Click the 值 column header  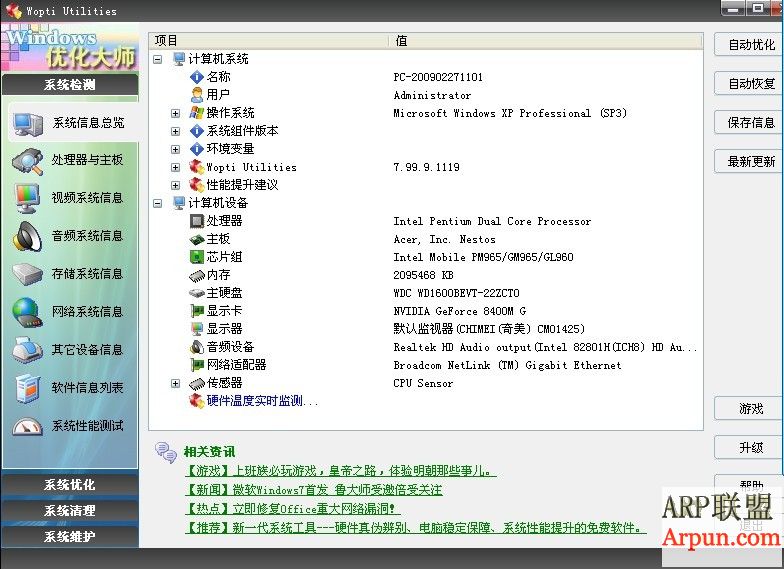[546, 40]
